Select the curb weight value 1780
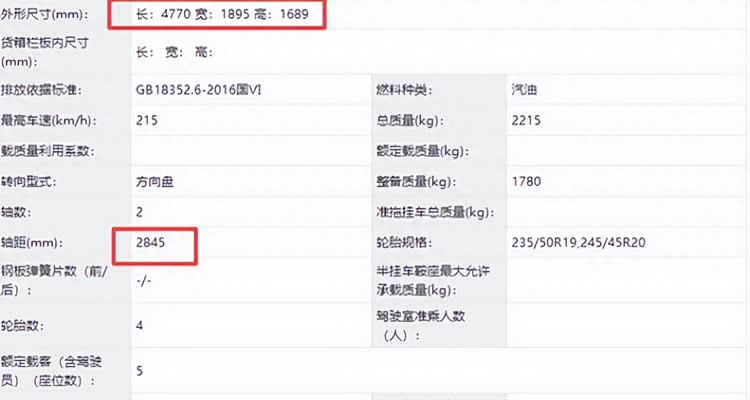Viewport: 750px width, 400px height. click(526, 182)
